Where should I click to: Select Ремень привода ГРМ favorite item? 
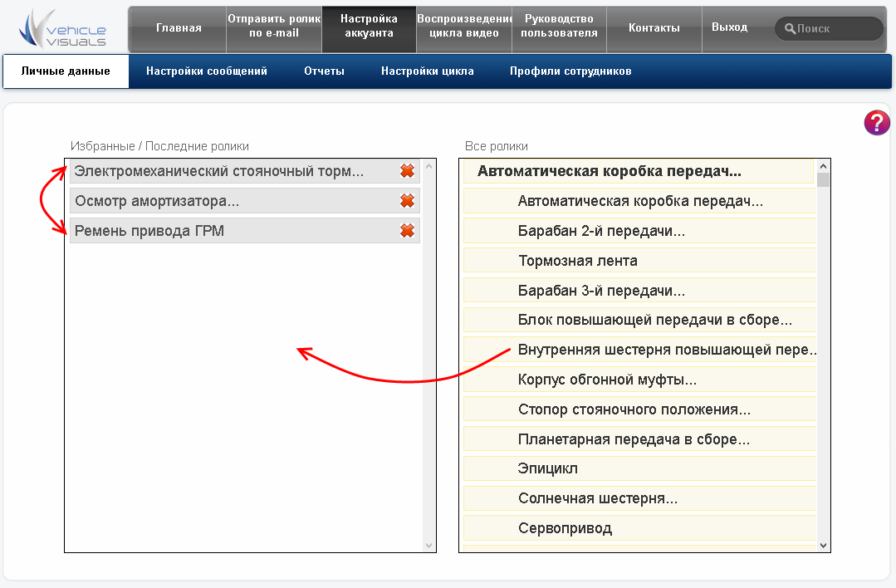[x=245, y=230]
